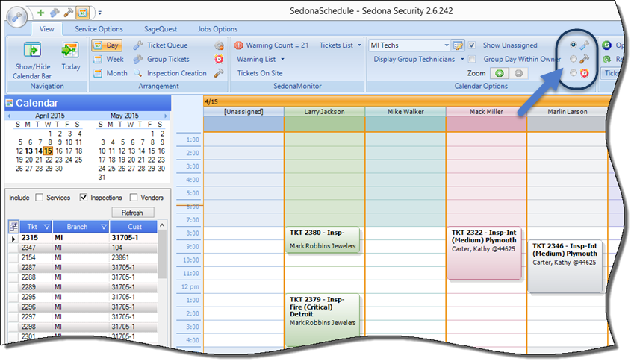
Task: Click the hammer icon in Arrangement group
Action: coord(219,73)
